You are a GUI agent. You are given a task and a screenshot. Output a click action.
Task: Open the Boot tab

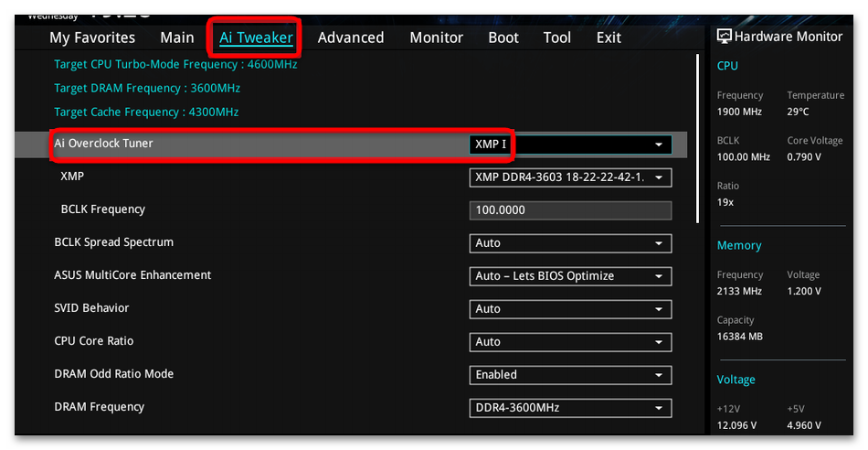coord(503,37)
